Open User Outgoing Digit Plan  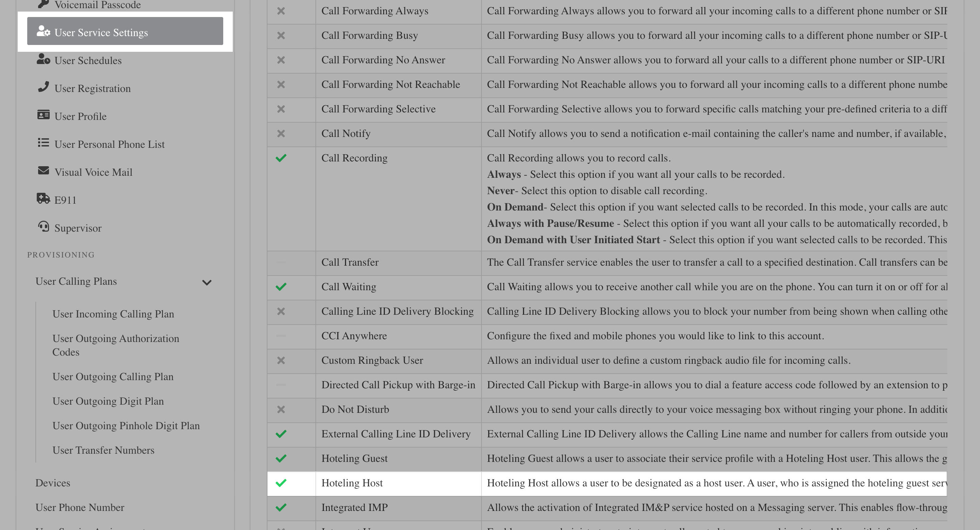coord(108,401)
